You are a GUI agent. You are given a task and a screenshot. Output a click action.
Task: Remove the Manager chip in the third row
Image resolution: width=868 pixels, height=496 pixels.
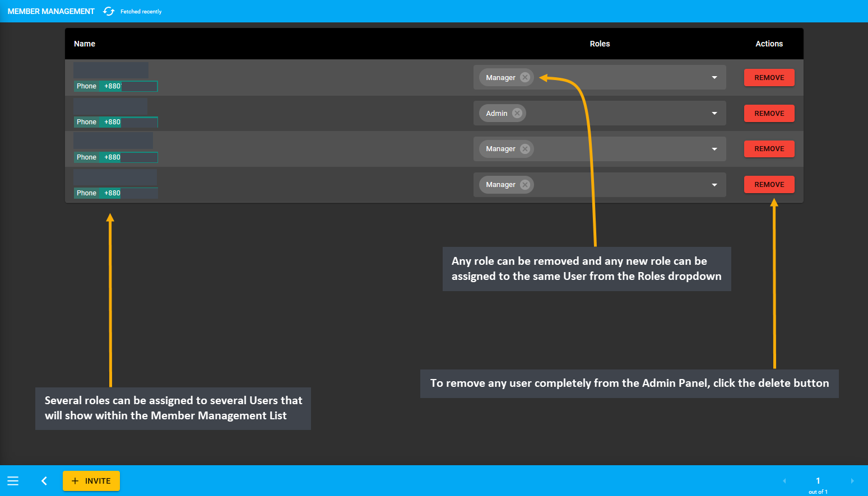pos(525,149)
